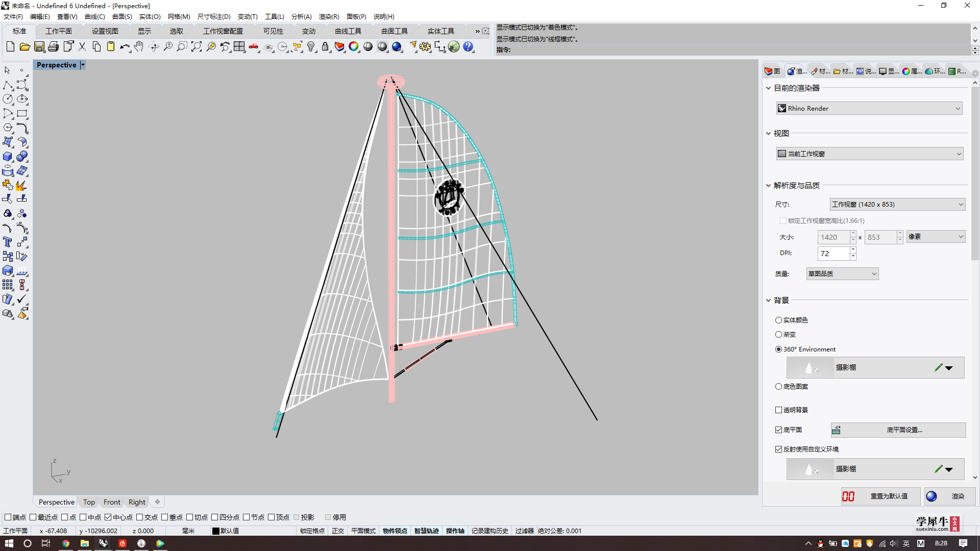Click the Undo arrow icon
Image resolution: width=980 pixels, height=551 pixels.
[125, 47]
